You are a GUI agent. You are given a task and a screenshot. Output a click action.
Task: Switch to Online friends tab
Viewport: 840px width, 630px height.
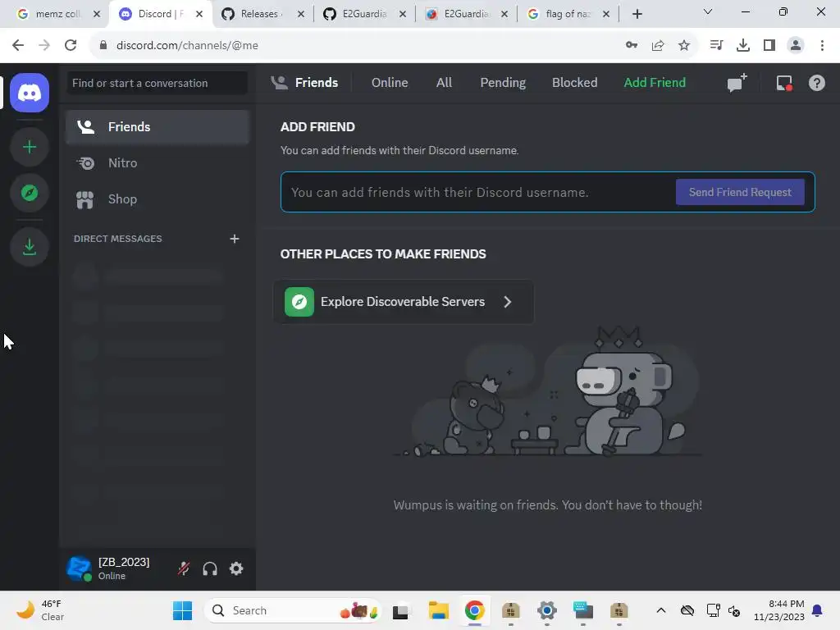[390, 83]
